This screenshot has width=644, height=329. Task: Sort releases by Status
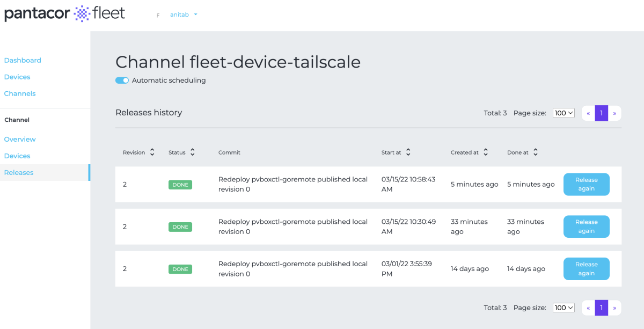click(192, 152)
